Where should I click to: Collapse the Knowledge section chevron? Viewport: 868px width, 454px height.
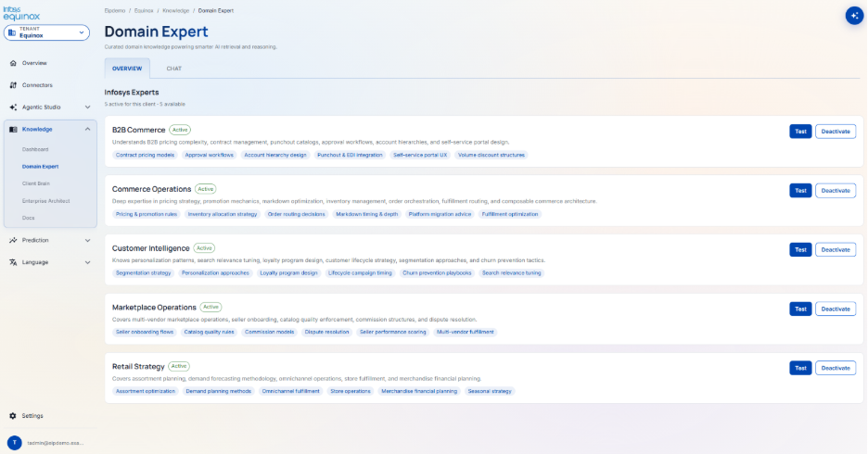pos(87,130)
